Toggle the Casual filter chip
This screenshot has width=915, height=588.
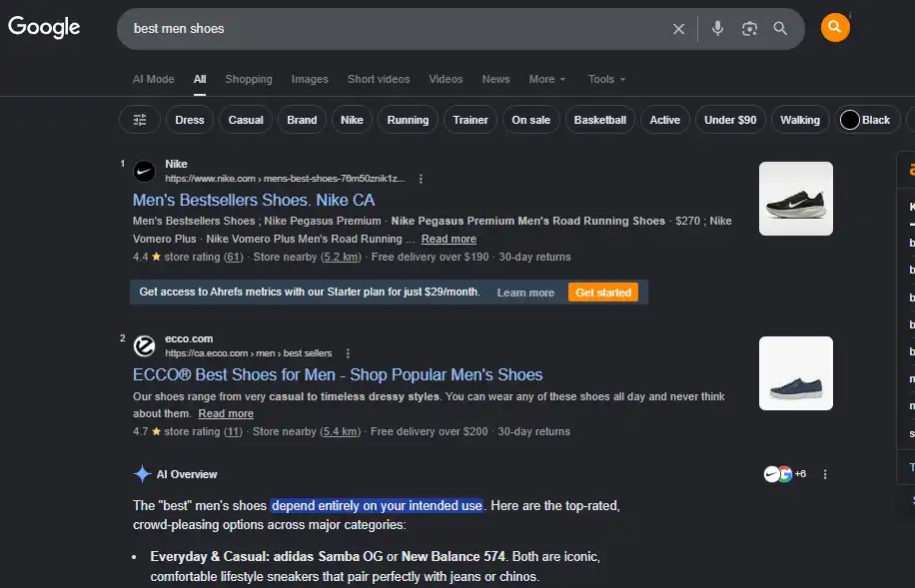click(x=246, y=120)
